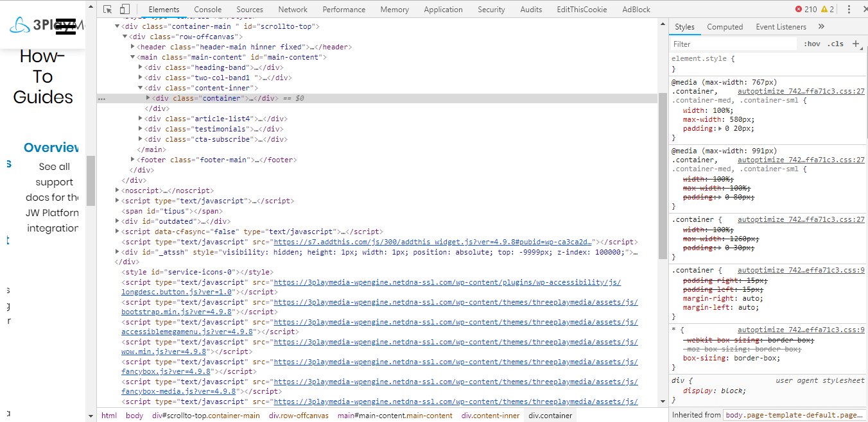Click the yellow warning count indicator
868x422 pixels.
coord(828,10)
